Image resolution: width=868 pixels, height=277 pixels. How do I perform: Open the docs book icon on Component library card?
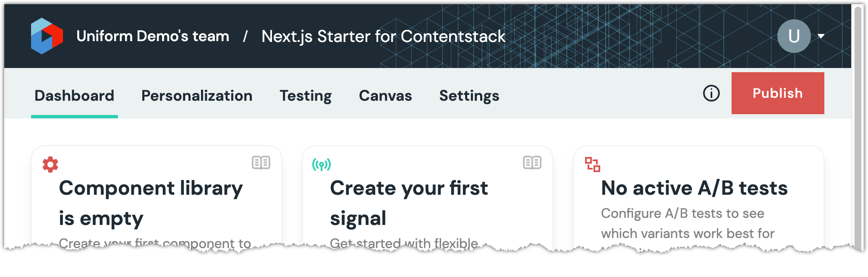[261, 162]
